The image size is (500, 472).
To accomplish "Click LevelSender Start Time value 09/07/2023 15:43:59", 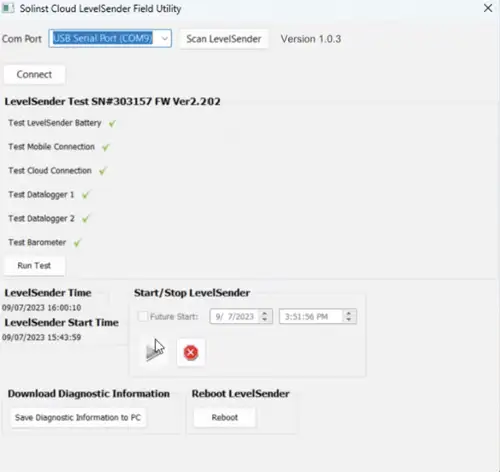I will point(41,337).
